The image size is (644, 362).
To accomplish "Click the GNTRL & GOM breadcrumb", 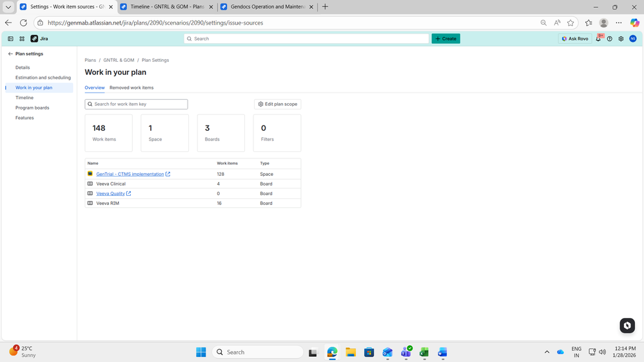I will tap(119, 60).
